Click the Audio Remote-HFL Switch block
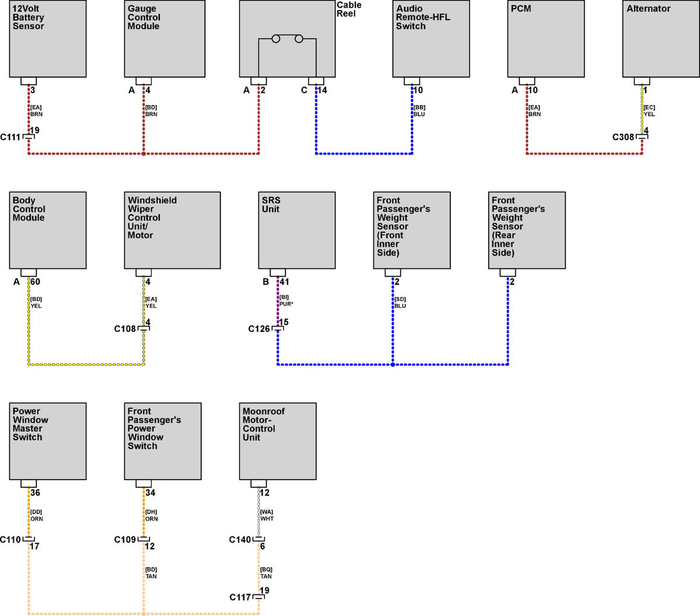The height and width of the screenshot is (616, 700). [x=431, y=38]
